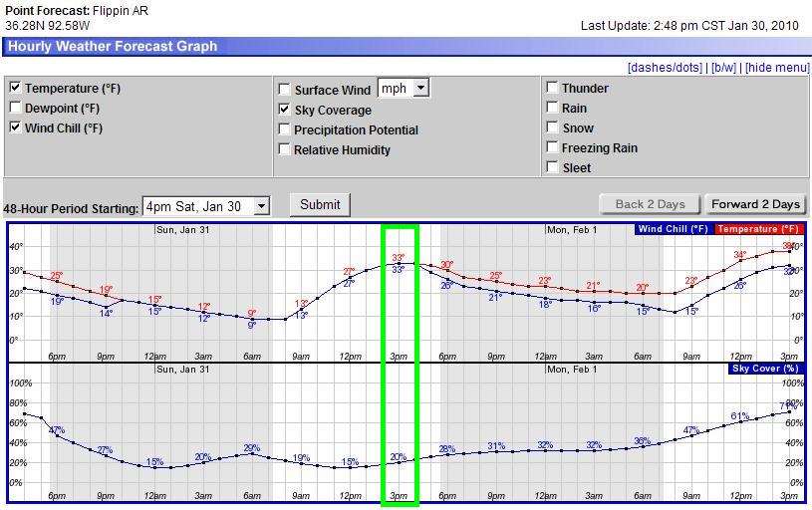Enable the Thunder checkbox
The image size is (812, 510).
tap(552, 88)
